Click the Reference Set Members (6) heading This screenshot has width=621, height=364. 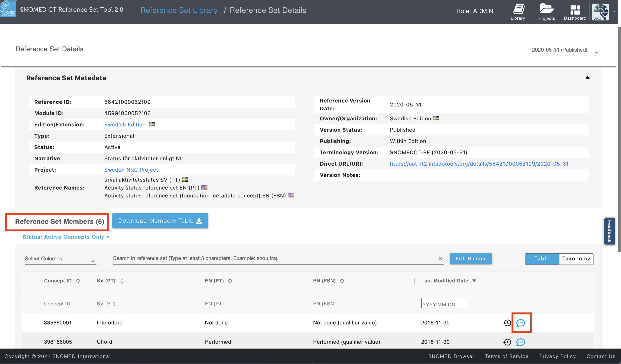pyautogui.click(x=60, y=222)
